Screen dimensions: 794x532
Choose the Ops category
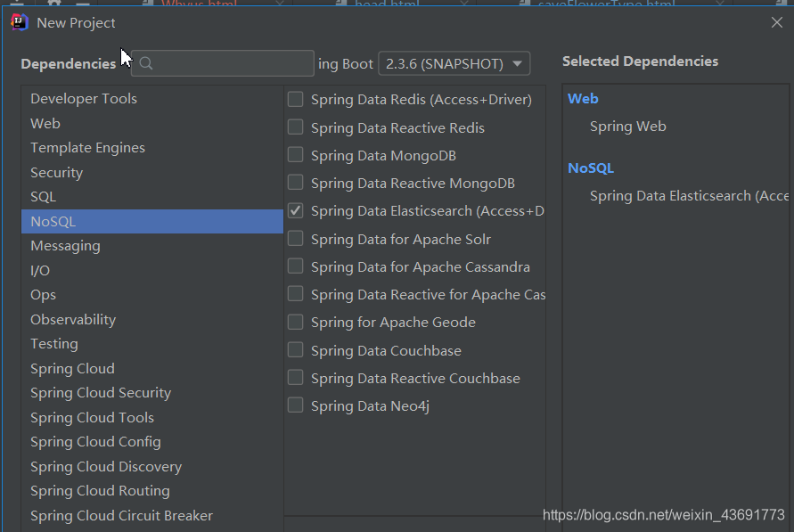(151, 295)
